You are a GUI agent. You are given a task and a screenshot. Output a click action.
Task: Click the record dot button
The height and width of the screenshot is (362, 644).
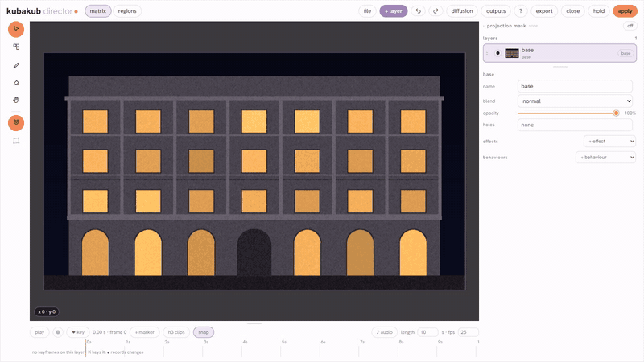tap(58, 332)
